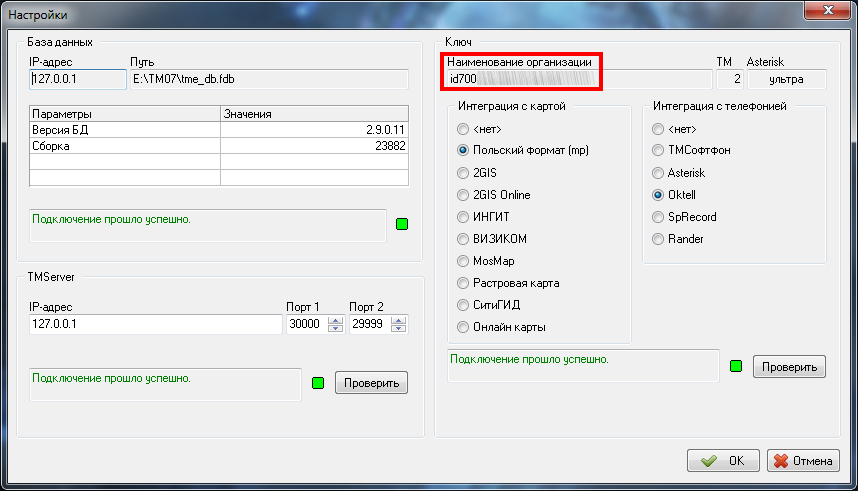Cancel changes with Отмена button
The height and width of the screenshot is (491, 858).
coord(803,461)
